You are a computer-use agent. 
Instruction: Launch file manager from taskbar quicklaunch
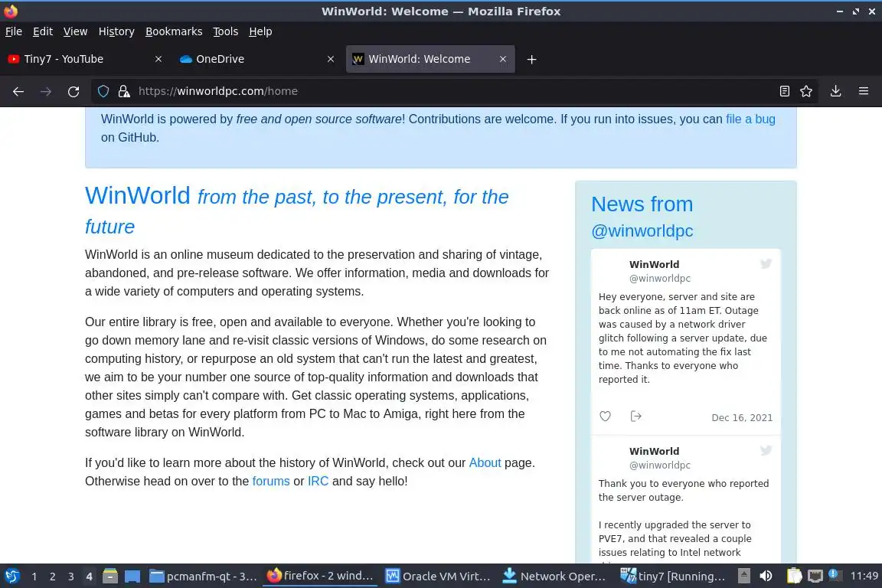click(x=110, y=577)
